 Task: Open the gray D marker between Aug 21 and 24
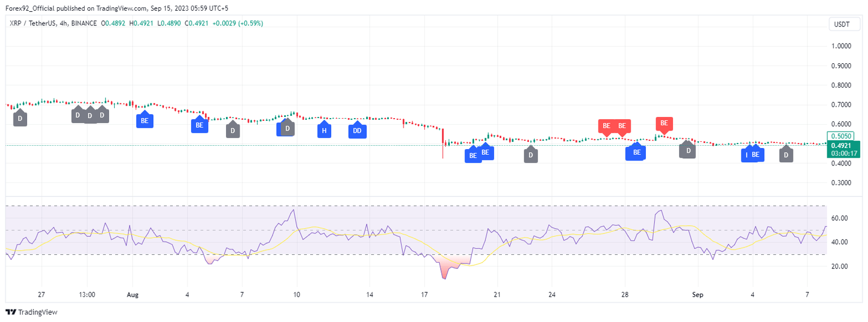pyautogui.click(x=531, y=155)
